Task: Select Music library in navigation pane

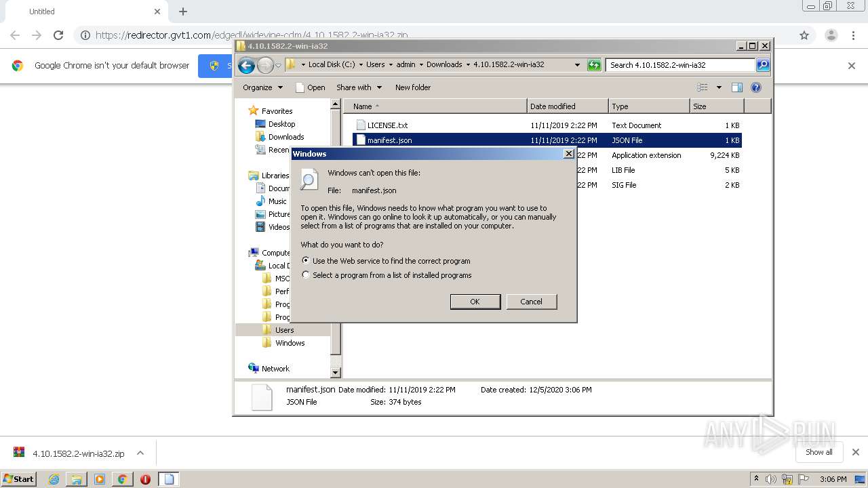Action: pos(277,201)
